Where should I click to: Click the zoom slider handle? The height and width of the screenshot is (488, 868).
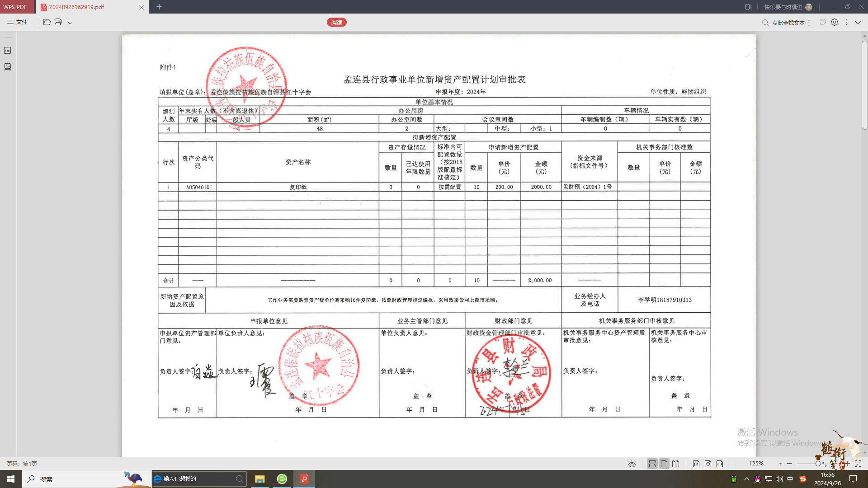tap(818, 464)
